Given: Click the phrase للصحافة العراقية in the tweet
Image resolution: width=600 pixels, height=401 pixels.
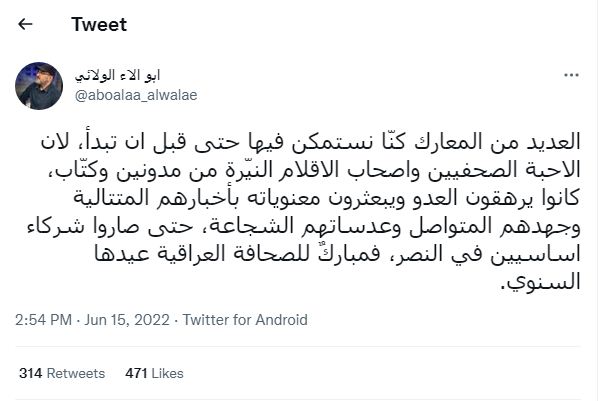Looking at the screenshot, I should 235,254.
